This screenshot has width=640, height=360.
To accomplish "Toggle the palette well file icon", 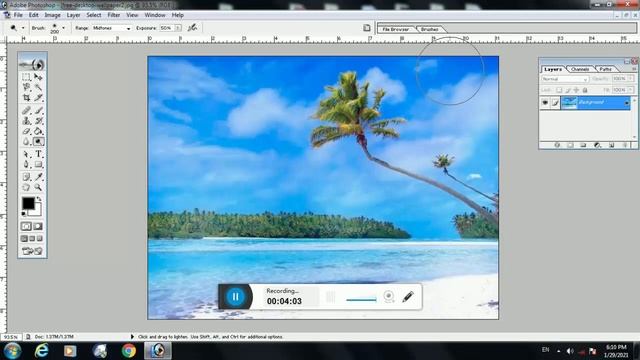I will pos(367,28).
